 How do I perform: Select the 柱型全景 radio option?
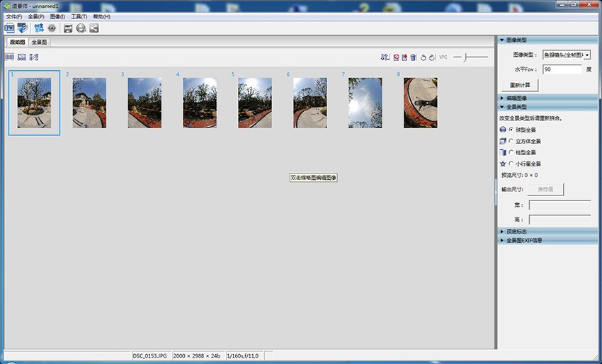[511, 152]
